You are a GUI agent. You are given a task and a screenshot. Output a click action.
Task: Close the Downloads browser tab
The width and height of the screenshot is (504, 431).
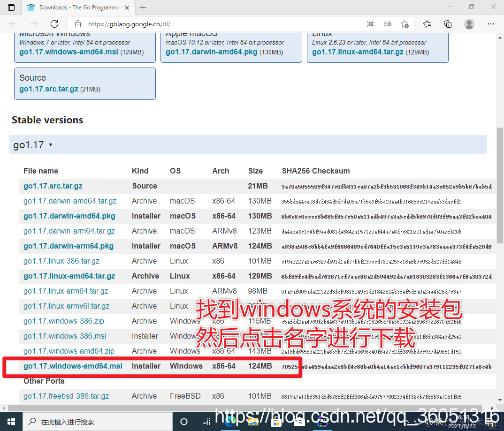[127, 8]
